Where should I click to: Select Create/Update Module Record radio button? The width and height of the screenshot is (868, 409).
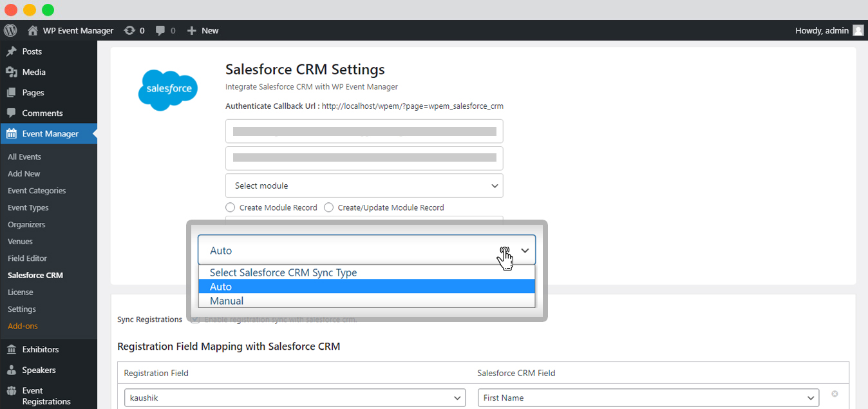coord(329,207)
